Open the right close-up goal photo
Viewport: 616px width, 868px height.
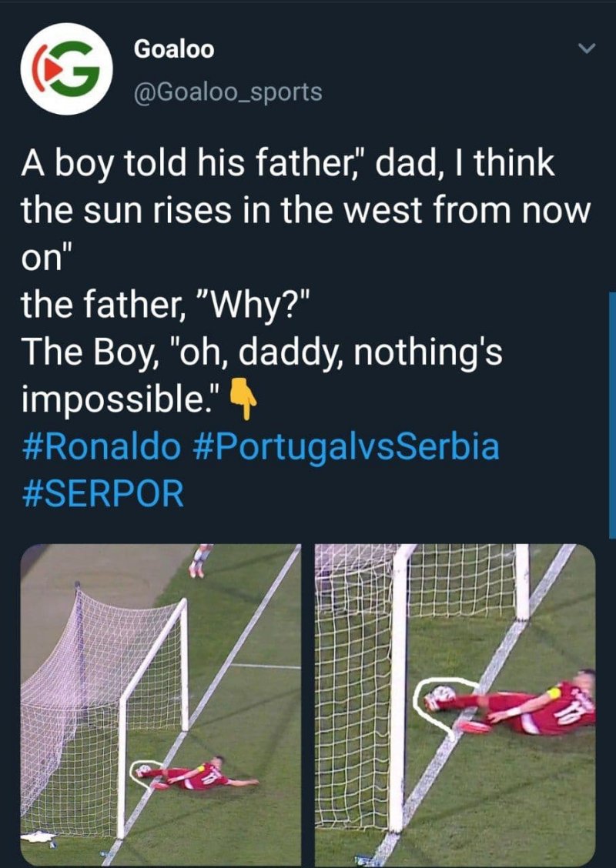pos(454,704)
